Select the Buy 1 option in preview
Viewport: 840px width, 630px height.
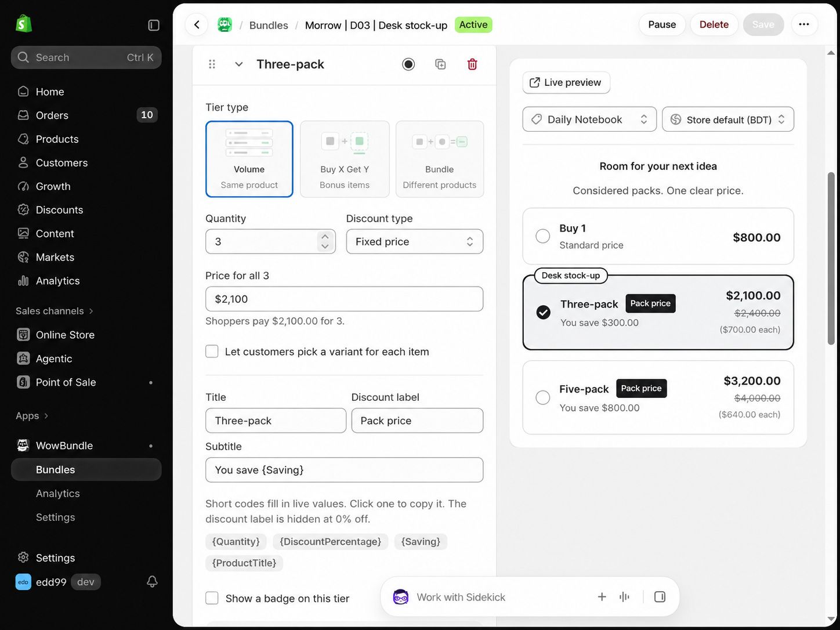(658, 236)
